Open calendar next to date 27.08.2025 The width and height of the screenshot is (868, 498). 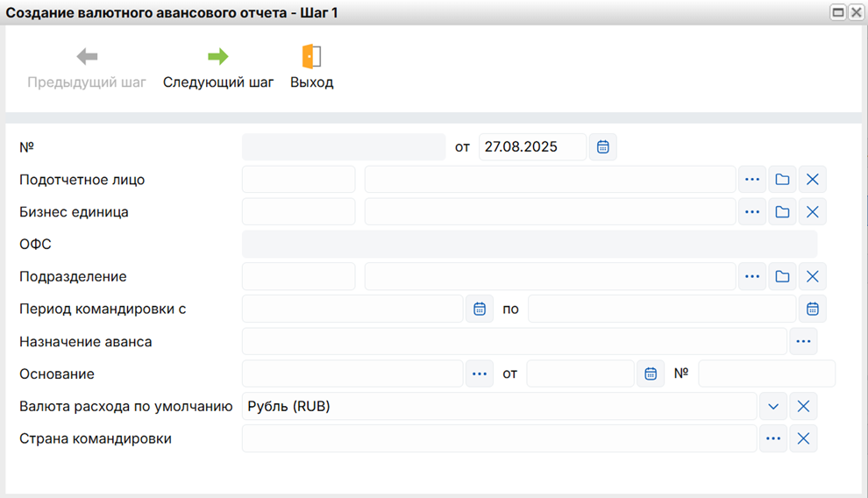click(x=602, y=147)
